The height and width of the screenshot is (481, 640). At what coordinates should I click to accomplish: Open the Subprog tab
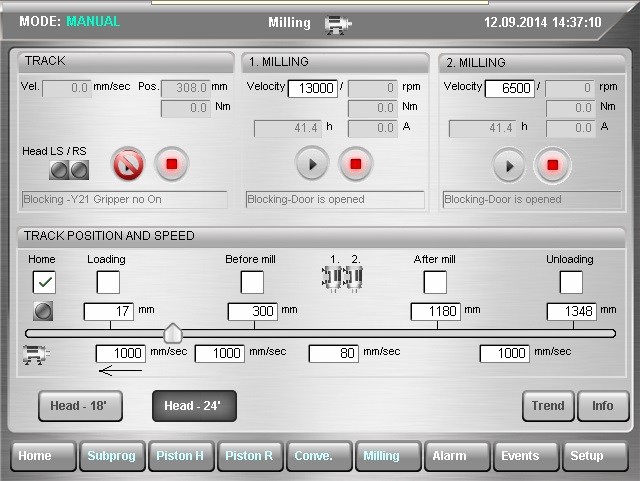(112, 456)
